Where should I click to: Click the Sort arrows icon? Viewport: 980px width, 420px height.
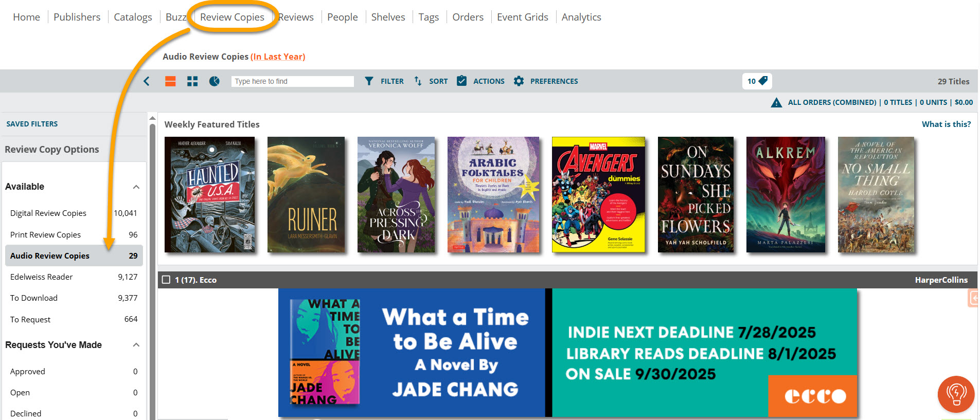point(418,81)
